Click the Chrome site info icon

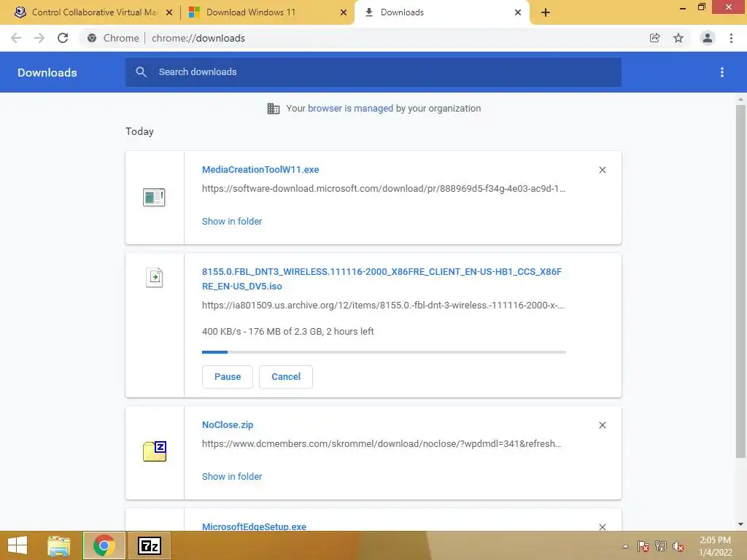point(92,38)
